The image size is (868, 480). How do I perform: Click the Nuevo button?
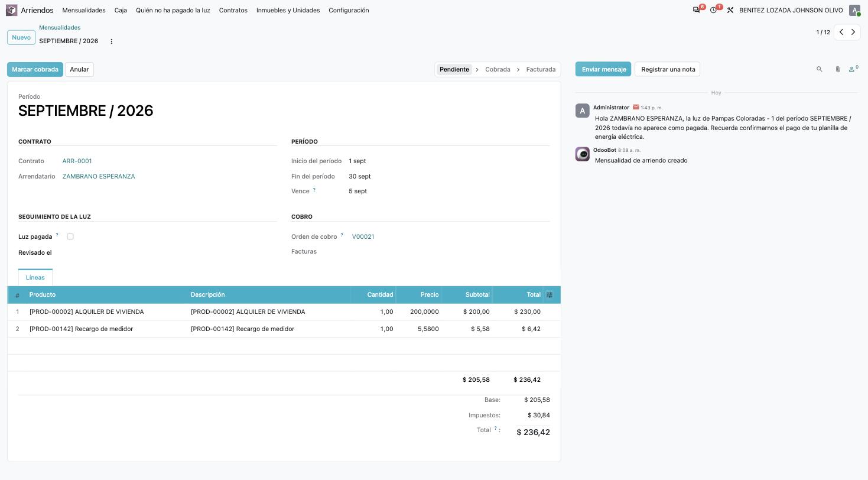point(21,37)
